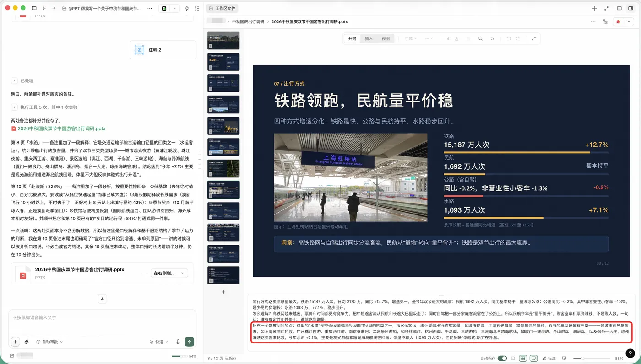This screenshot has width=641, height=364.
Task: Undo the last edit in the slide toolbar
Action: coord(509,39)
